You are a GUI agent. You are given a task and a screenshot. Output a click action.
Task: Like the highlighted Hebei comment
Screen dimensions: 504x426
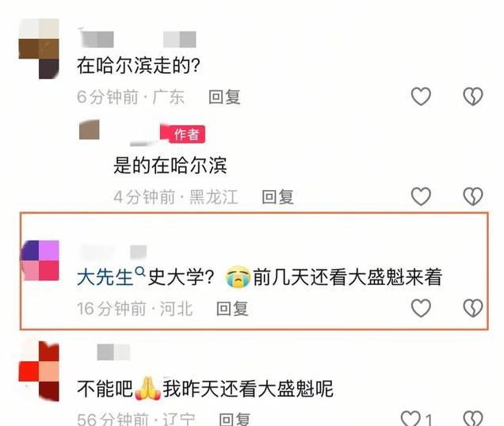point(421,308)
